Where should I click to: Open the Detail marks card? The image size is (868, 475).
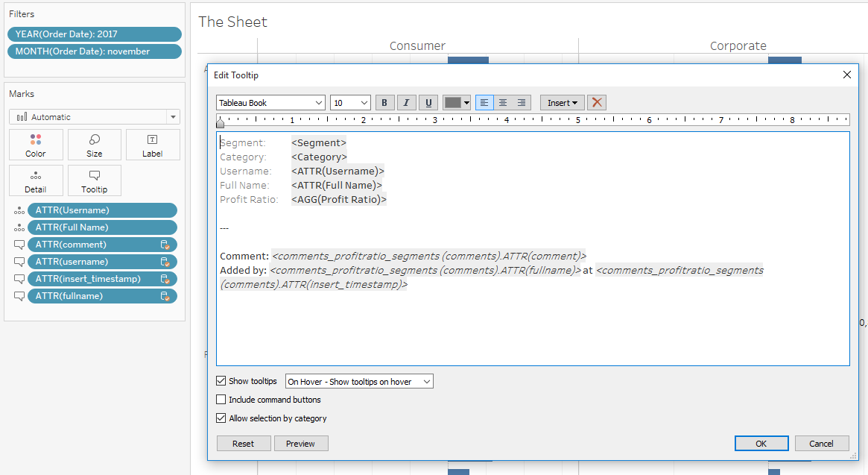click(36, 180)
